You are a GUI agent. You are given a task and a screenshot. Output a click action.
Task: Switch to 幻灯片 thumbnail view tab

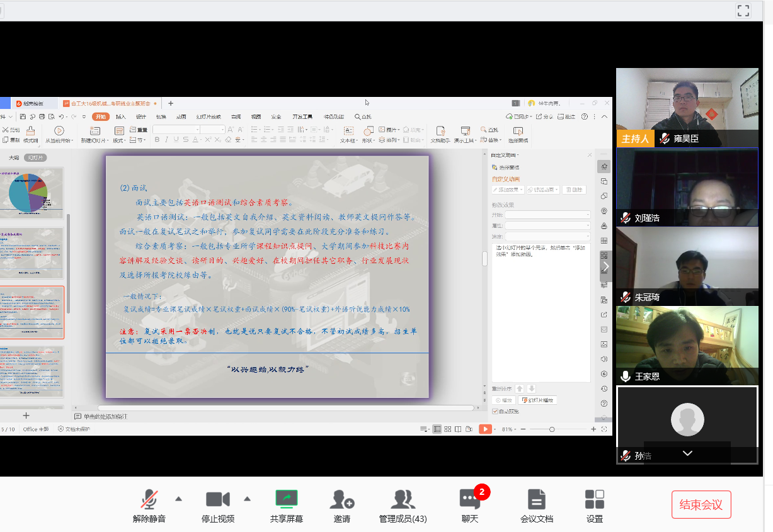[37, 157]
